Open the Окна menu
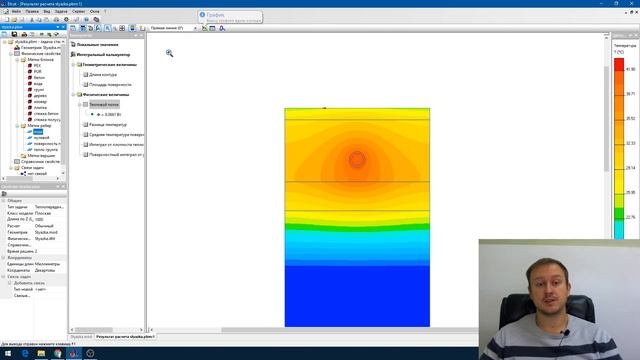 [94, 11]
